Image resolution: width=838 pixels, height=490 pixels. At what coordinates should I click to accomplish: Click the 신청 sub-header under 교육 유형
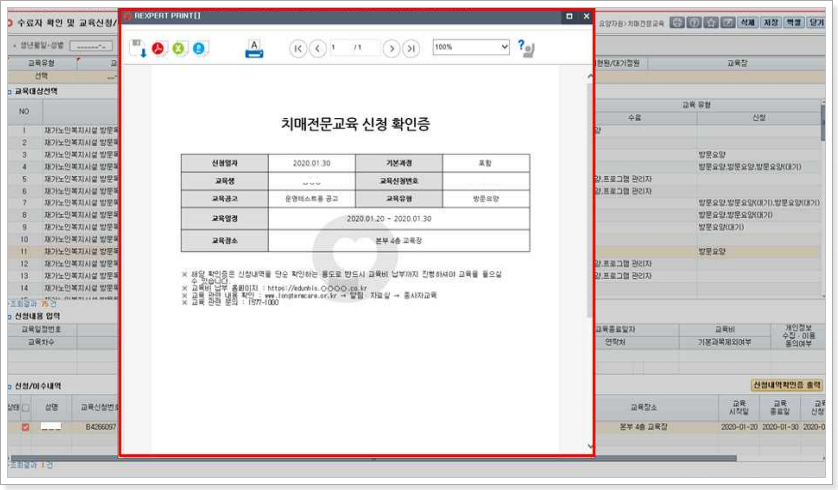759,118
